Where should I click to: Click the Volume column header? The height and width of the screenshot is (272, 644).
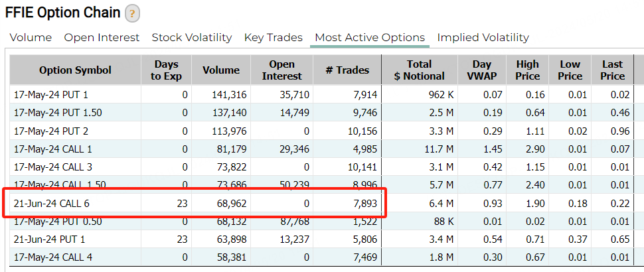(221, 70)
